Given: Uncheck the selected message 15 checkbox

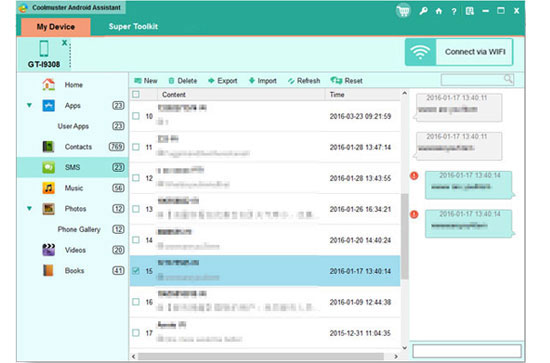Looking at the screenshot, I should (x=136, y=271).
